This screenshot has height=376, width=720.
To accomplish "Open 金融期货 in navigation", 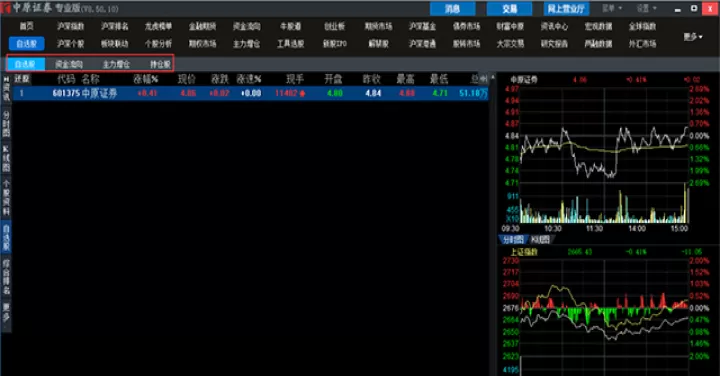I will point(202,26).
